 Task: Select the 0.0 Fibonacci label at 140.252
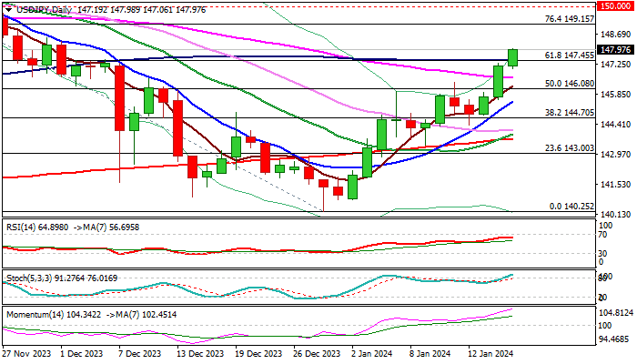[x=571, y=207]
